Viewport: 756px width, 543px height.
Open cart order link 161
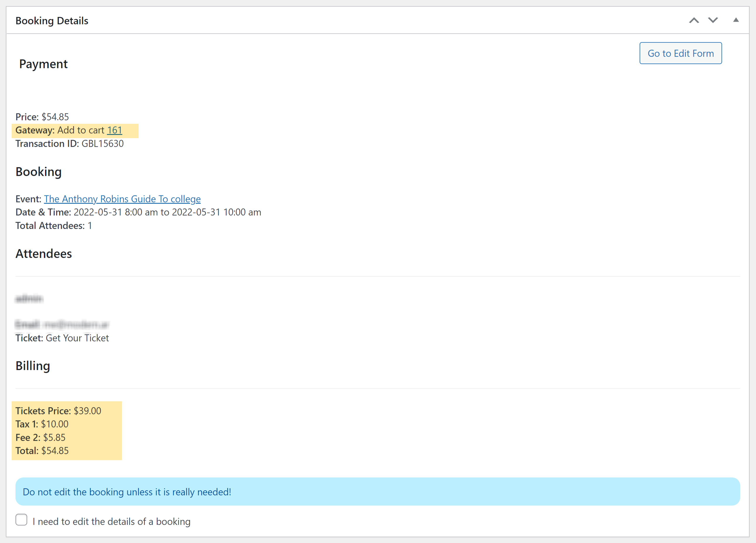click(115, 131)
